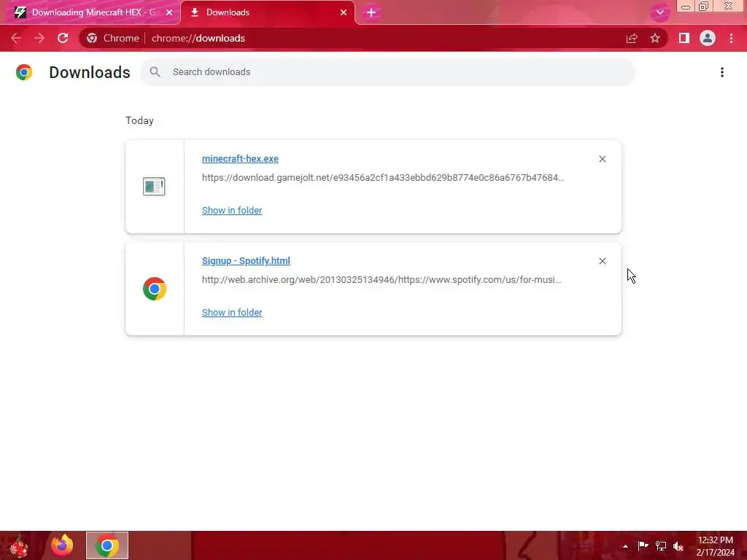The width and height of the screenshot is (747, 560).
Task: Click the Today date heading
Action: coord(139,120)
